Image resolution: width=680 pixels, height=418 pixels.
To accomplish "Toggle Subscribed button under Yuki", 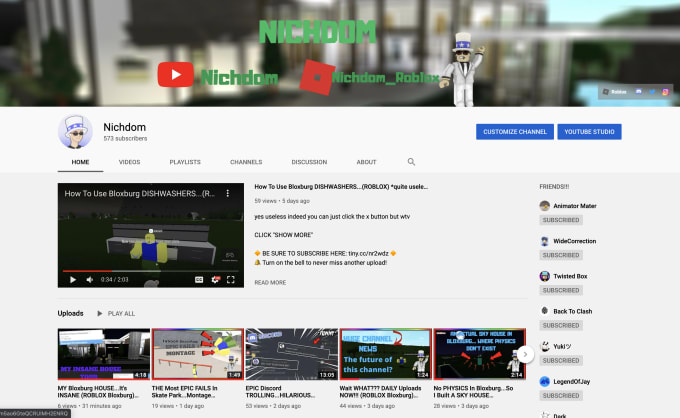I will pyautogui.click(x=561, y=361).
